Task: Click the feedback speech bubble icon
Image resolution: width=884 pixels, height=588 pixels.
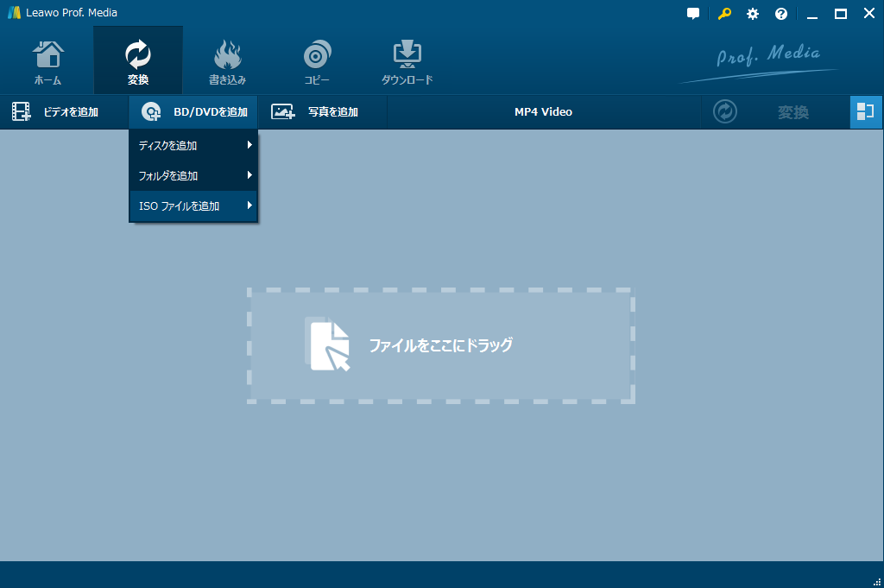Action: [x=692, y=13]
